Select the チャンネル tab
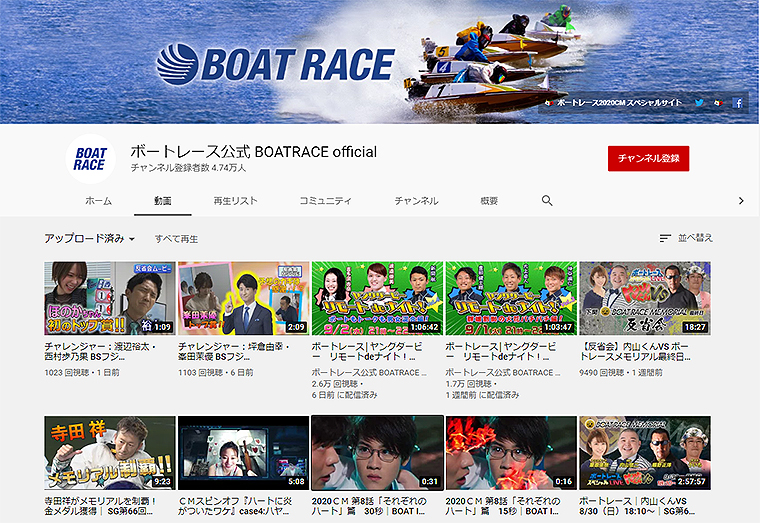This screenshot has height=523, width=760. click(416, 201)
